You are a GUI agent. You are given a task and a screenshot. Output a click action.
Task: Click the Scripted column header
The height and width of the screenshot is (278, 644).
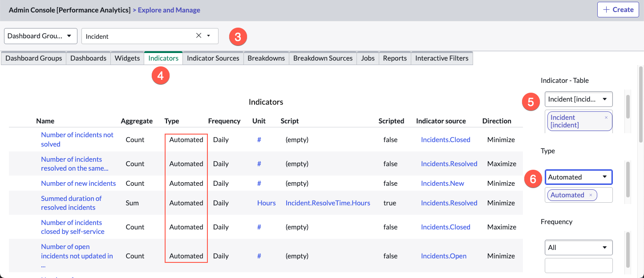coord(391,121)
